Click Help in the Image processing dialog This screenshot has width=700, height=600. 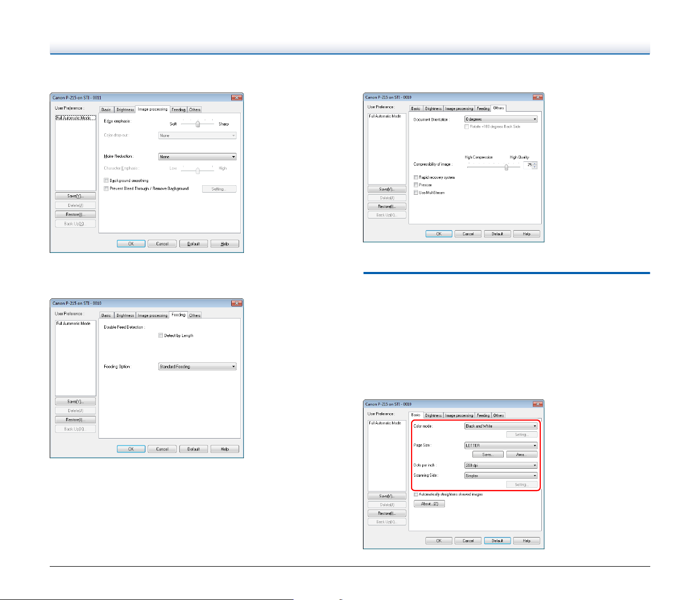(225, 244)
